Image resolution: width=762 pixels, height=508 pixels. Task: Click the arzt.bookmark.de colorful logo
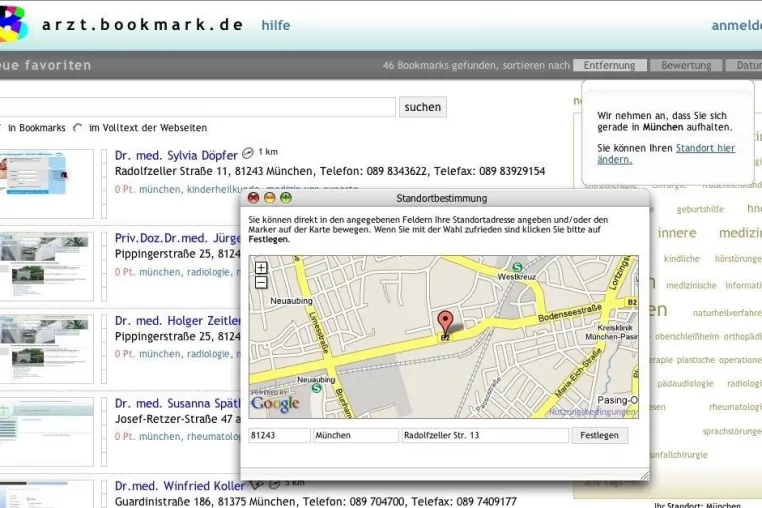point(13,24)
